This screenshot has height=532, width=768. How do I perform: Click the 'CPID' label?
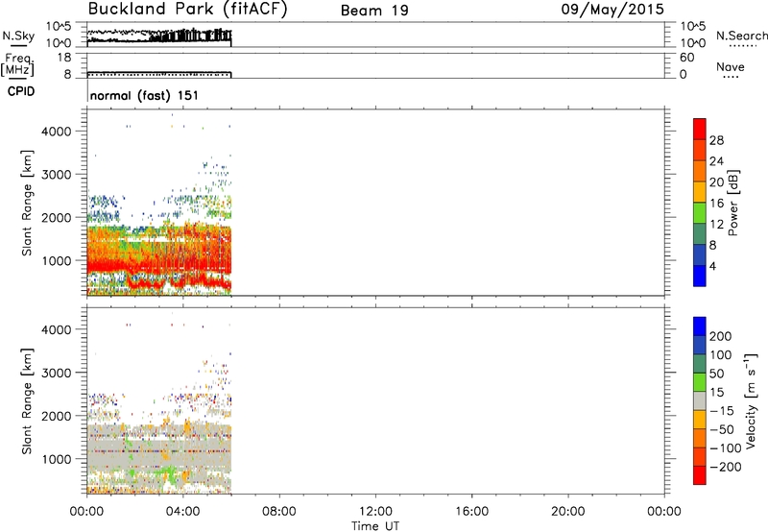21,91
